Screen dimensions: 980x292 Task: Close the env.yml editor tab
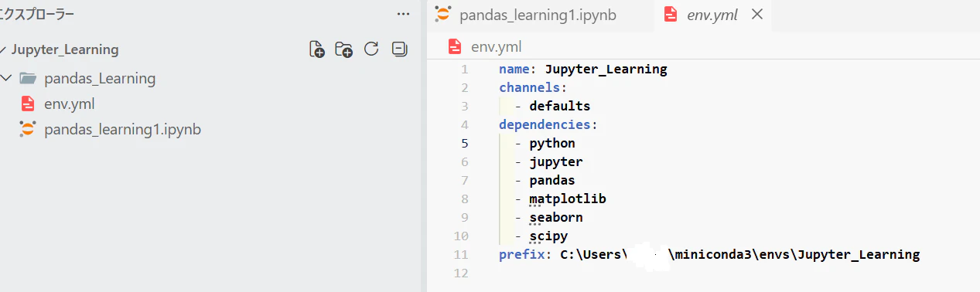point(757,15)
